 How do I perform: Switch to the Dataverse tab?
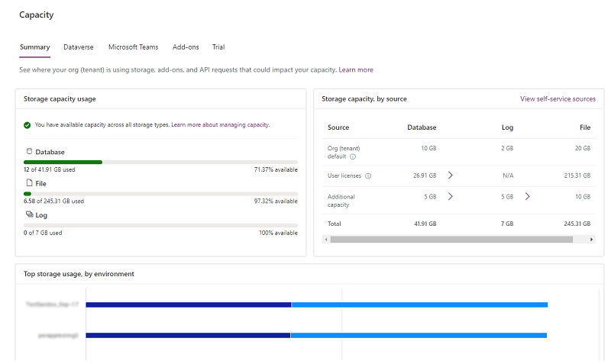(79, 47)
